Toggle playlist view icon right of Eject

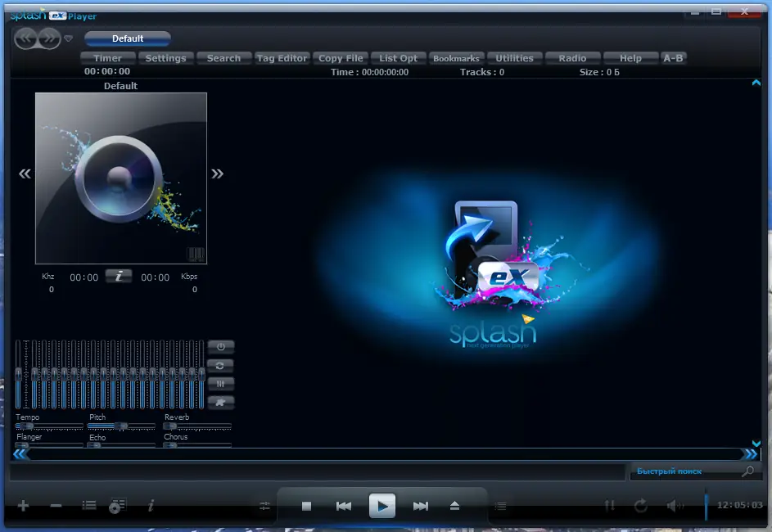point(500,506)
